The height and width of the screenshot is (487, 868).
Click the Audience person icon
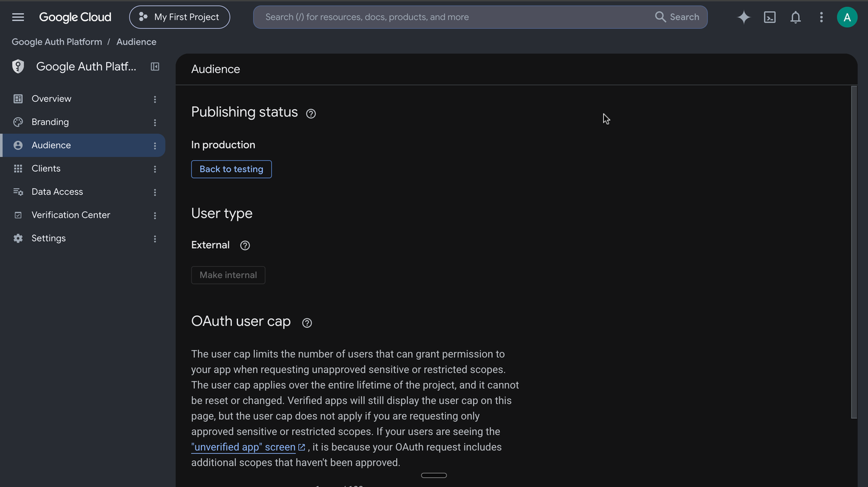[18, 145]
